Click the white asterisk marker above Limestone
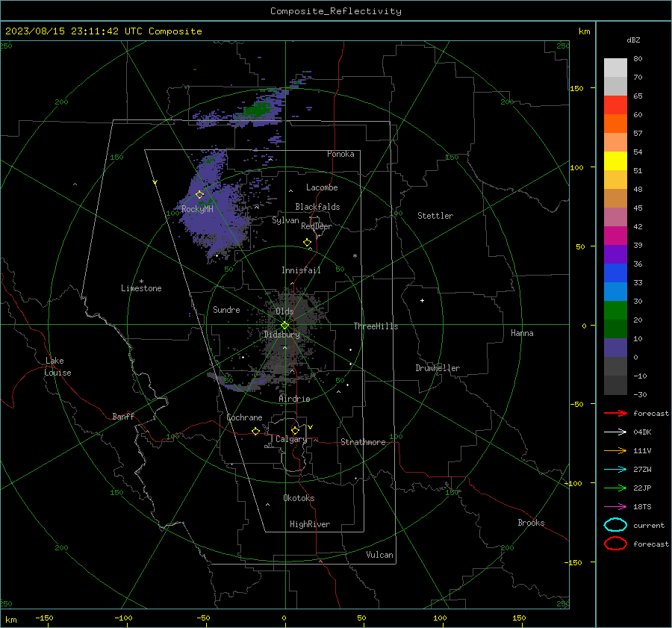Screen dimensions: 672x628 click(x=141, y=282)
